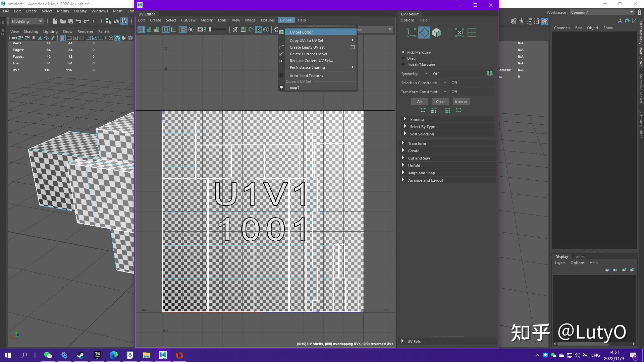
Task: Adjust the UV Editor dim image slider
Action: point(217,29)
